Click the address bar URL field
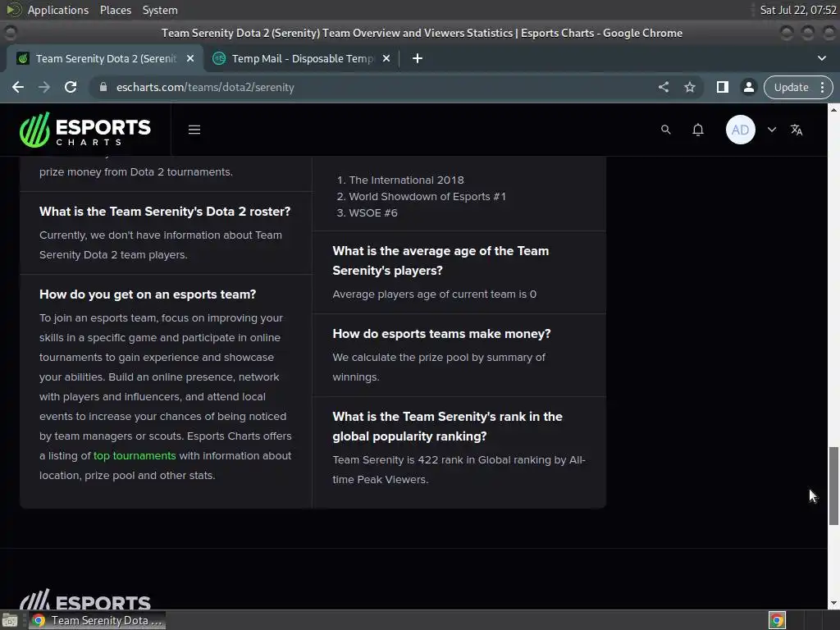 (x=375, y=87)
